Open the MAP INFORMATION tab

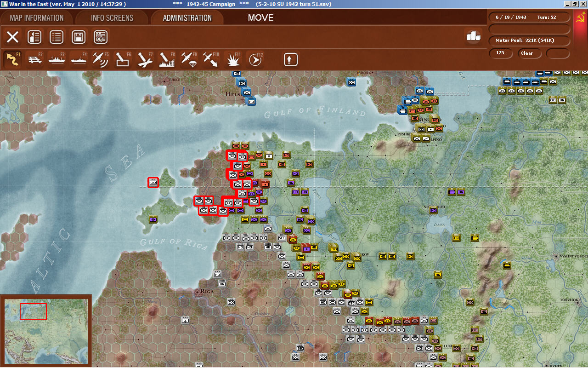(x=37, y=18)
